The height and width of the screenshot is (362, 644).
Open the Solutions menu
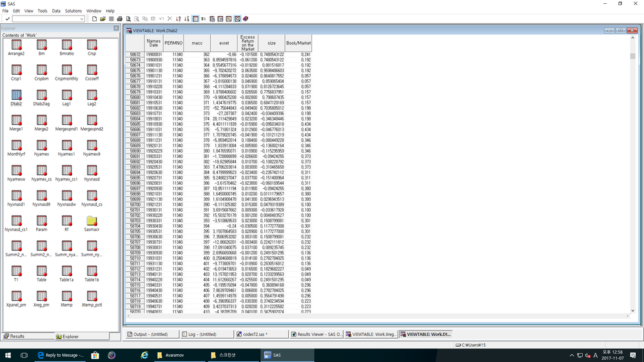[73, 11]
